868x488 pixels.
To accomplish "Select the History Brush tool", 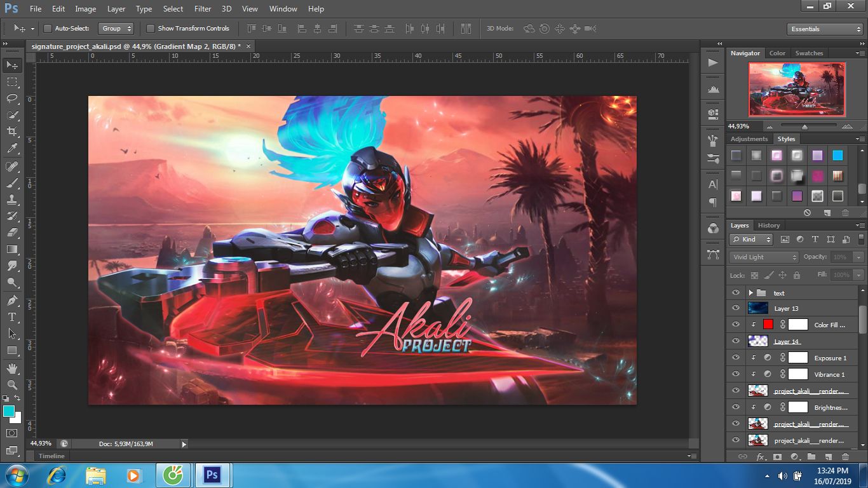I will pos(12,216).
